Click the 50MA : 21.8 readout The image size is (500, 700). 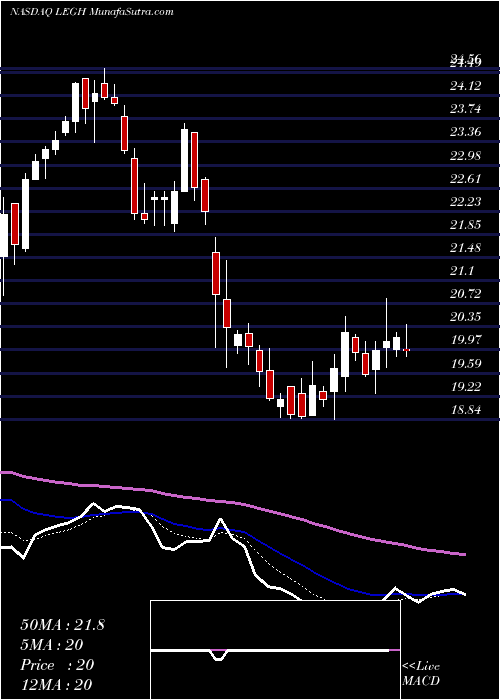coord(62,625)
